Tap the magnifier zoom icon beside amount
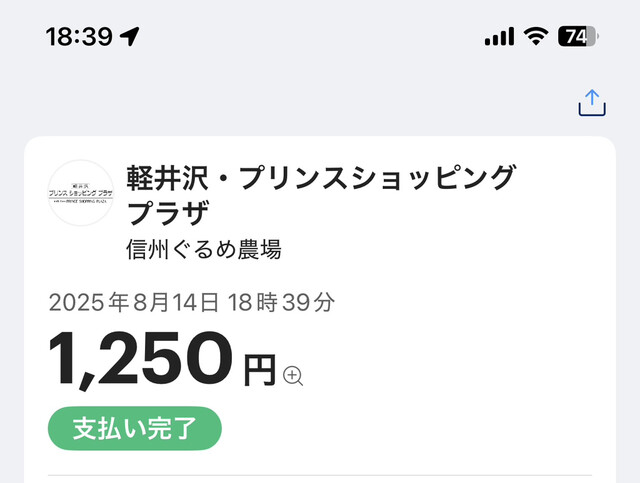 tap(293, 376)
